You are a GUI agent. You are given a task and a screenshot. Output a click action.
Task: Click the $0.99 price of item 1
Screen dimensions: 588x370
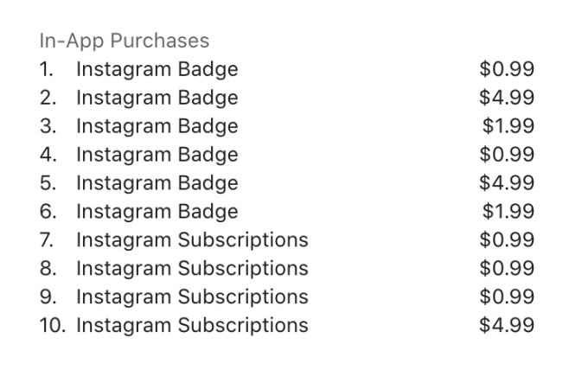click(x=507, y=69)
